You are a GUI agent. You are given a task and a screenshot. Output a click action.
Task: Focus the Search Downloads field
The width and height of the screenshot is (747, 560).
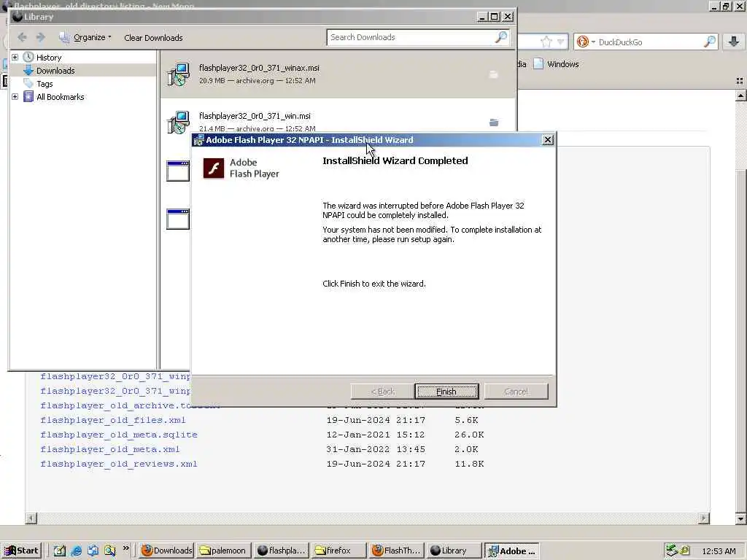411,37
